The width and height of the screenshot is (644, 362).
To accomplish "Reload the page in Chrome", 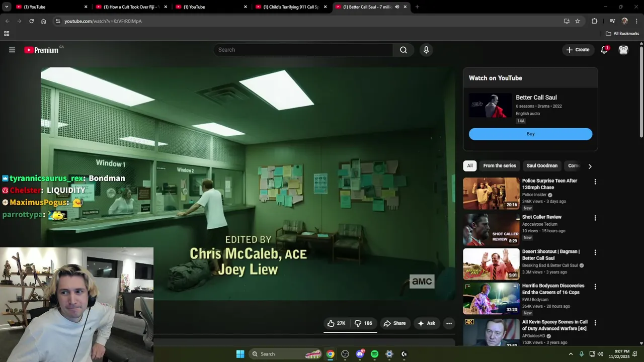I will [x=31, y=21].
